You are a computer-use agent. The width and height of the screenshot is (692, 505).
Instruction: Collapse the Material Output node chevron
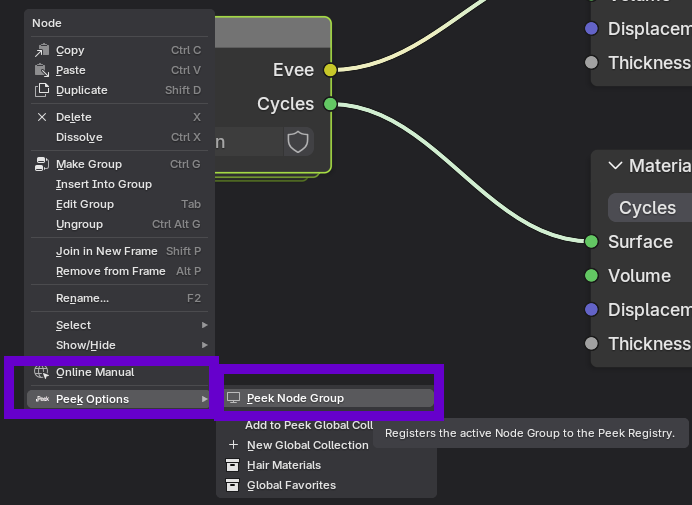(615, 166)
